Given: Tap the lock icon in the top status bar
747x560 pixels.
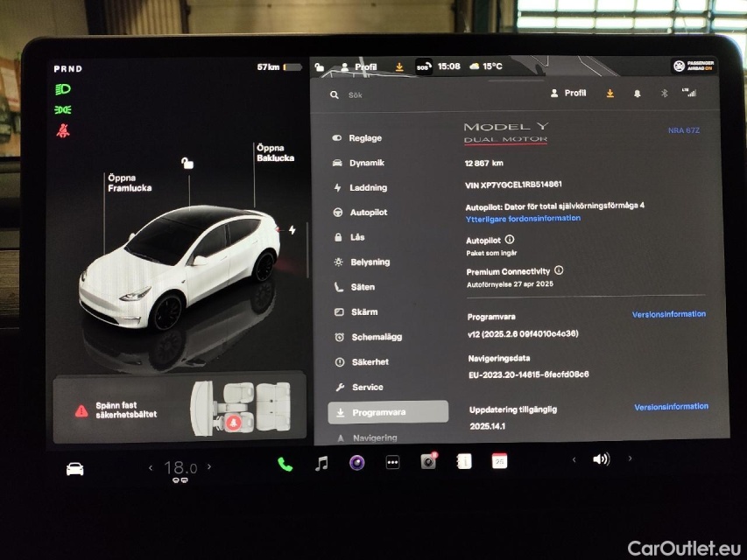Looking at the screenshot, I should (319, 67).
